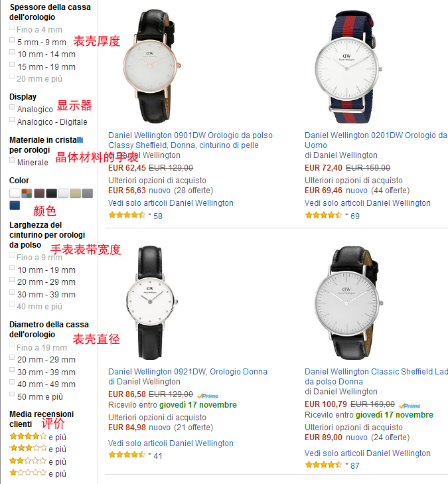Click star rating of 0901DW Classy Sheffield watch
Viewport: 448px width, 484px height.
coord(127,215)
